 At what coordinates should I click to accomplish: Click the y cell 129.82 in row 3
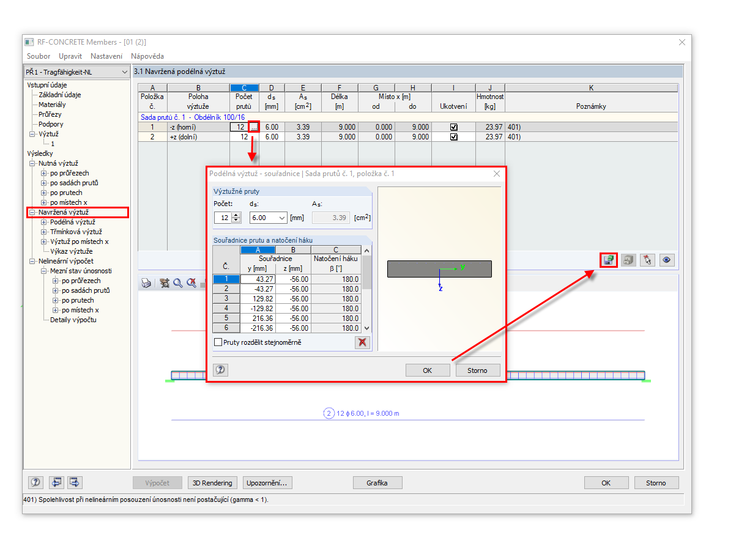(258, 298)
